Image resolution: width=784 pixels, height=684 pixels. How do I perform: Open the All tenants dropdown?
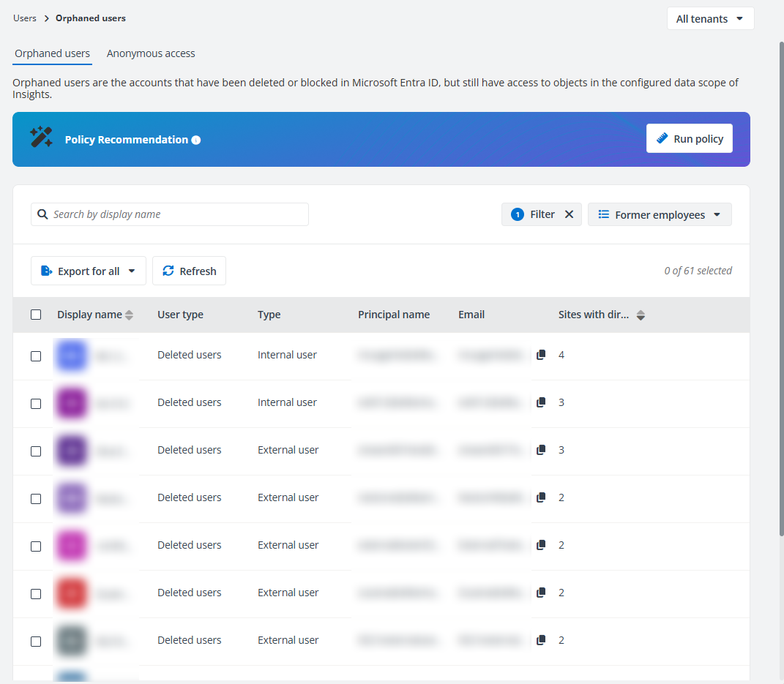click(x=709, y=19)
